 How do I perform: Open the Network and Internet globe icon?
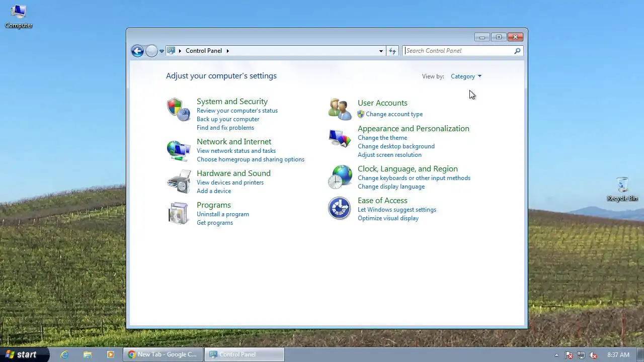tap(179, 150)
